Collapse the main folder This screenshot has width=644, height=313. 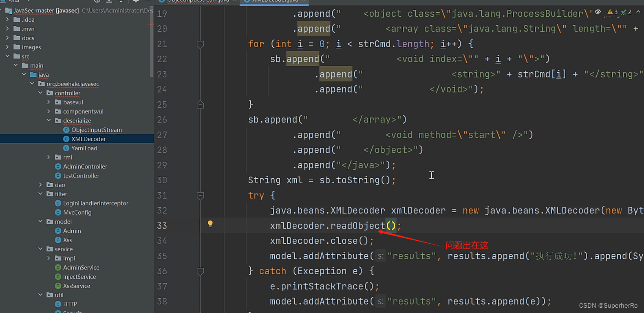point(15,65)
